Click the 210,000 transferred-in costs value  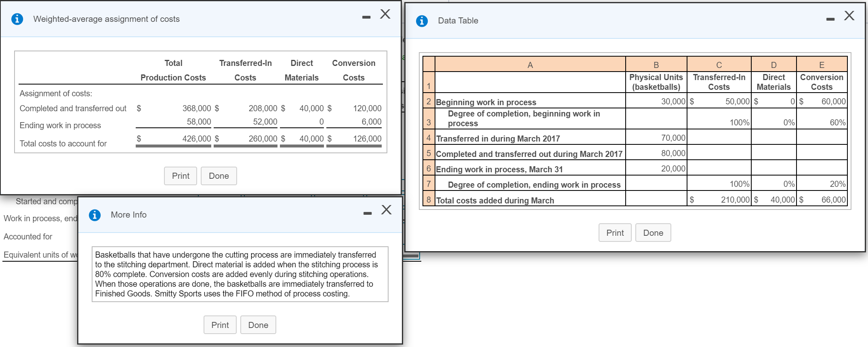tap(735, 199)
